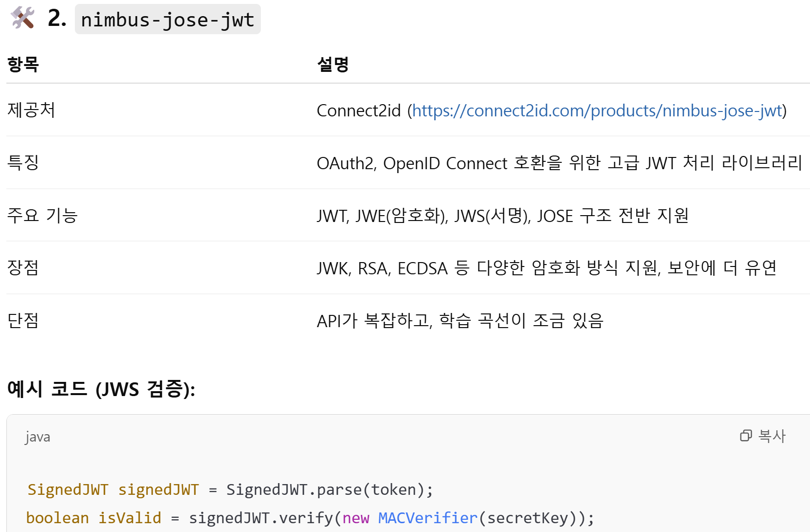Click the 복사 copy button label
The width and height of the screenshot is (810, 532).
click(772, 436)
